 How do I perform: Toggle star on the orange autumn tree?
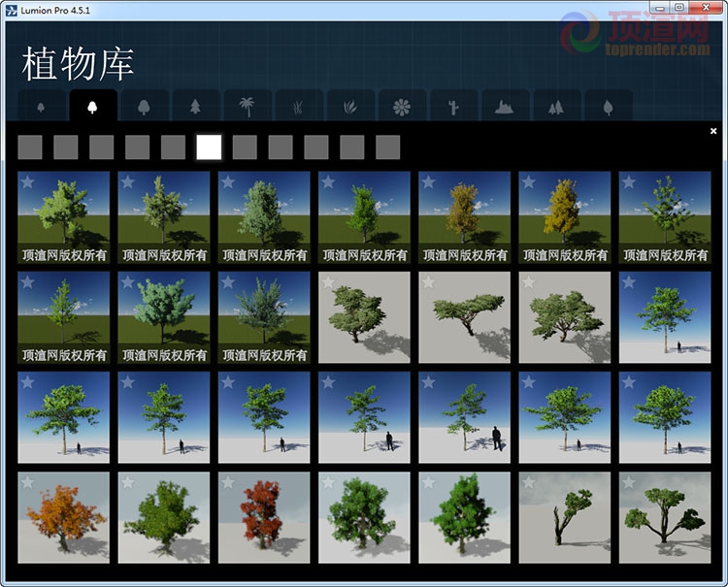click(x=27, y=482)
